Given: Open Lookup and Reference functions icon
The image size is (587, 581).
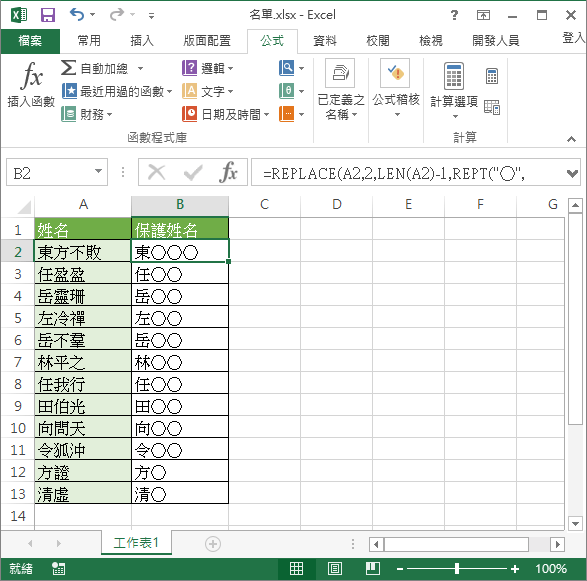Looking at the screenshot, I should [287, 68].
